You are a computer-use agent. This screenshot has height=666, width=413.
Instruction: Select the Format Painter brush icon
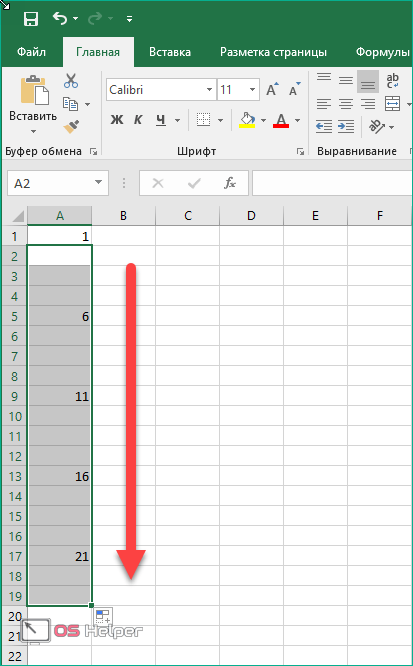[x=71, y=127]
